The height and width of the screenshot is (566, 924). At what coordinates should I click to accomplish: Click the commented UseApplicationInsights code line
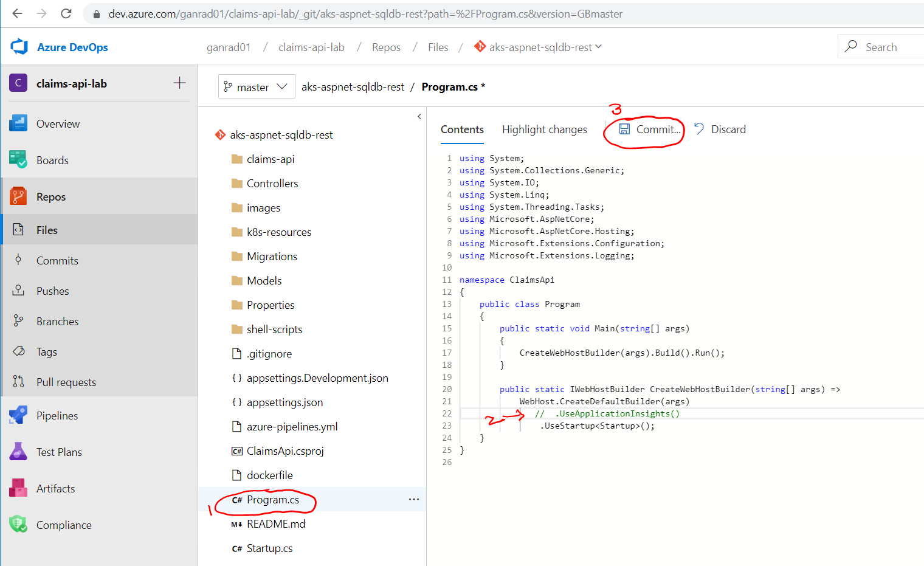(x=607, y=413)
